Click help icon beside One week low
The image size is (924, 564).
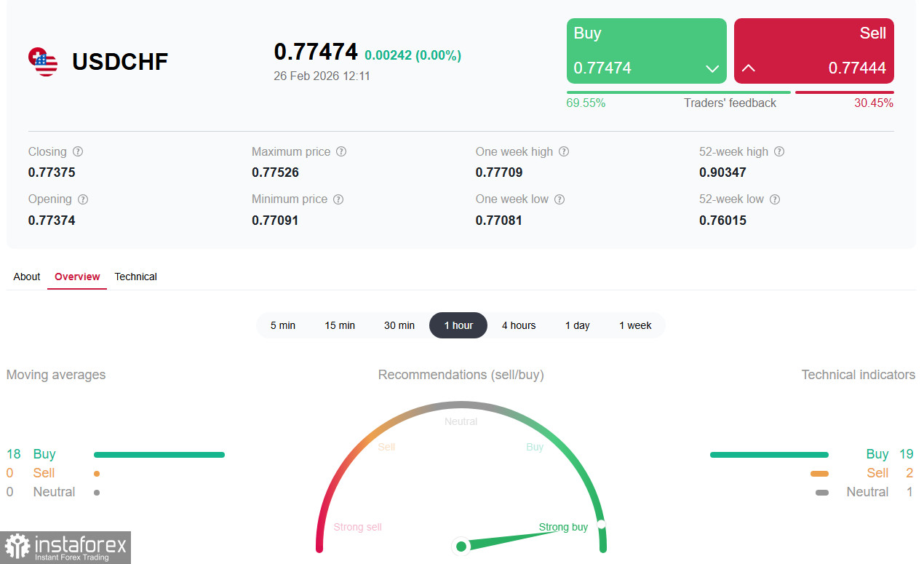(559, 199)
